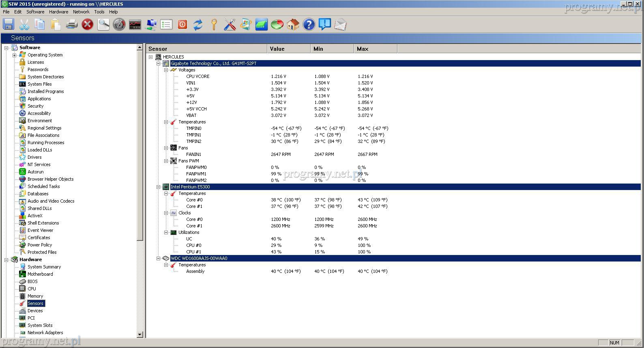
Task: Click the speedometer gauge toolbar icon
Action: click(119, 25)
